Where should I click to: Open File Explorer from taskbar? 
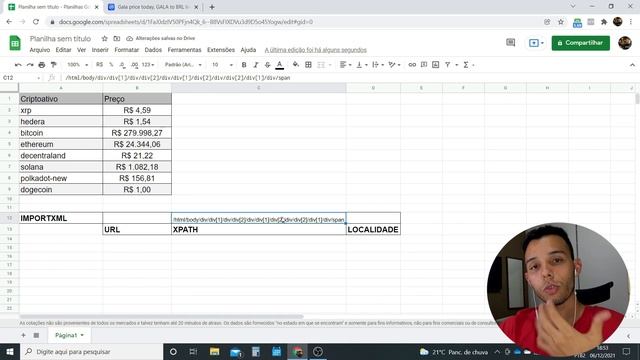click(x=214, y=351)
